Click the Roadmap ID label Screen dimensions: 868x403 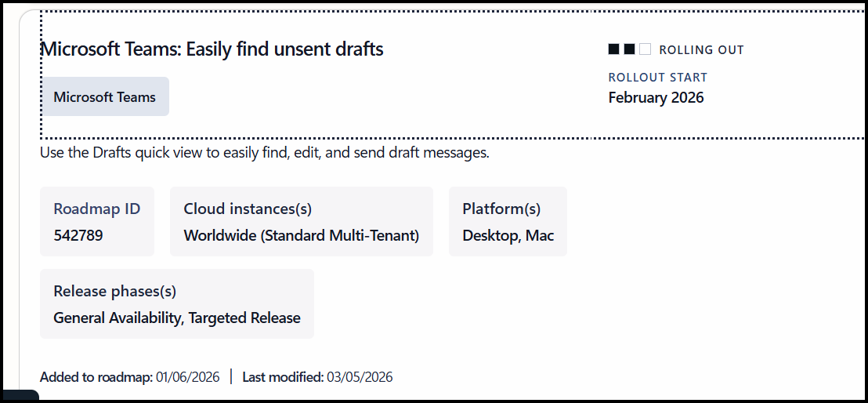point(96,209)
